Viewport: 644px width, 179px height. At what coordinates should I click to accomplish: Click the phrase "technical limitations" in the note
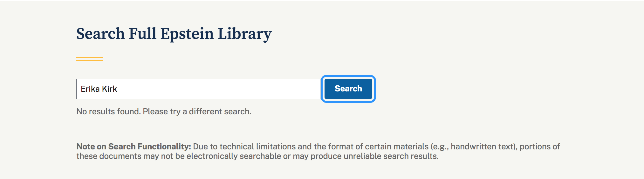click(257, 147)
